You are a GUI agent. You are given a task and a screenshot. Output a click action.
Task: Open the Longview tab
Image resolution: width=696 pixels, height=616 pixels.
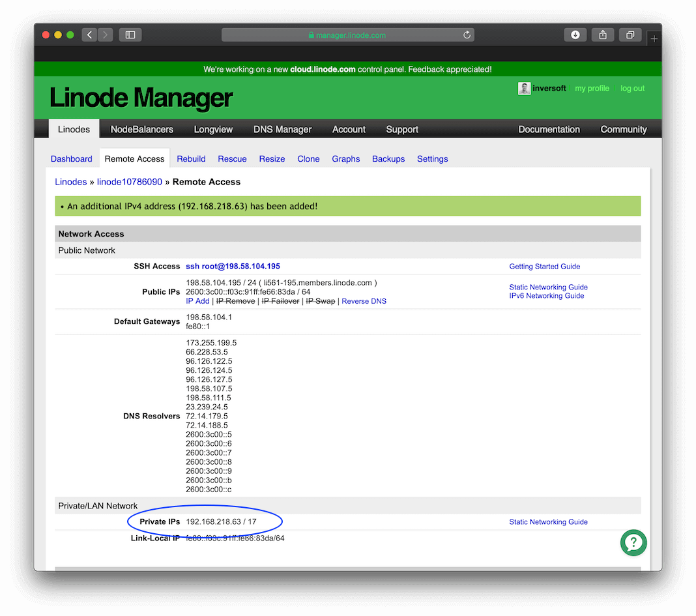[213, 129]
